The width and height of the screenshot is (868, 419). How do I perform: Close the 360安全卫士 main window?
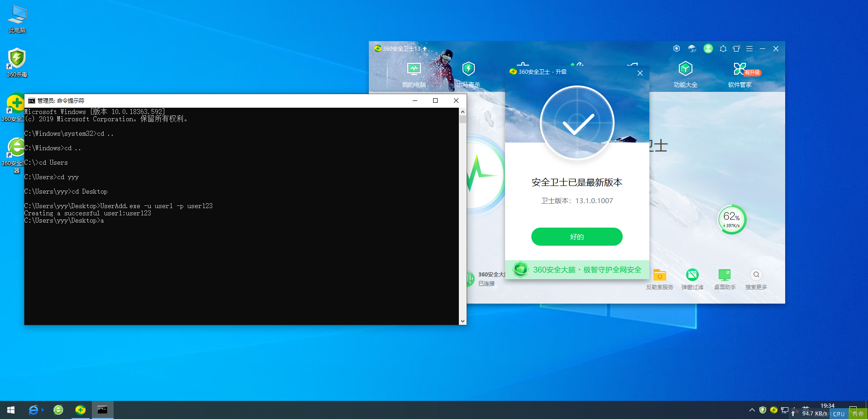point(776,48)
